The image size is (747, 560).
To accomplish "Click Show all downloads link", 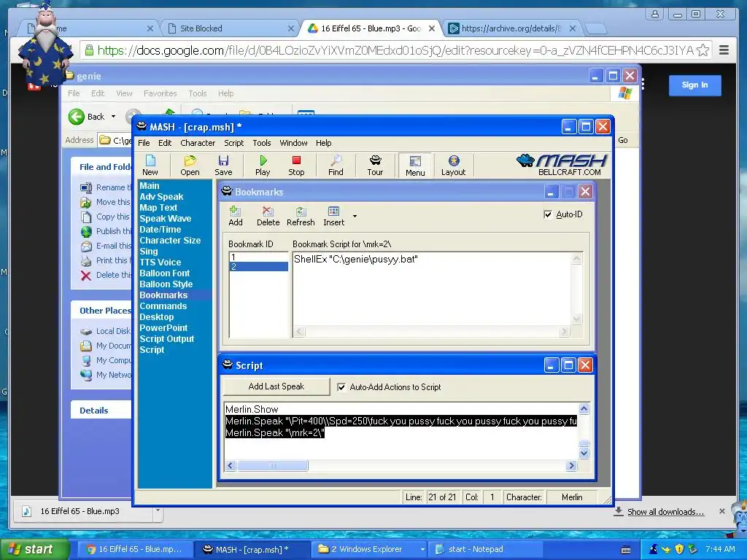I will click(665, 512).
